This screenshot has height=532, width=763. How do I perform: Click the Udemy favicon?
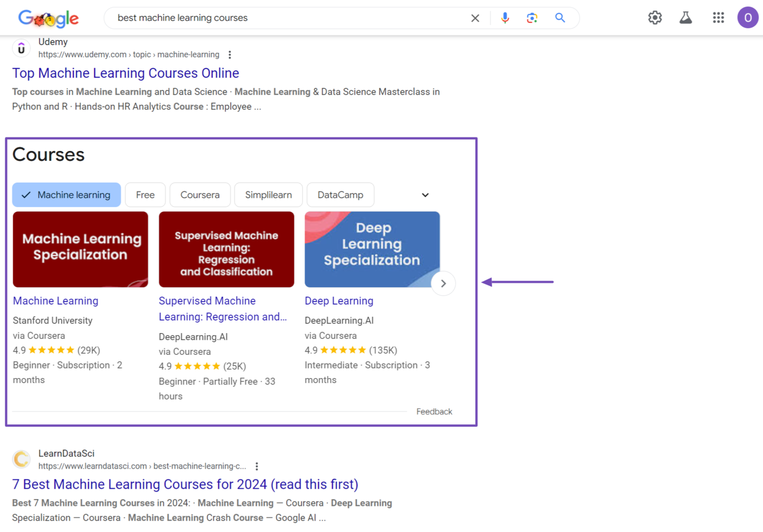pos(21,49)
